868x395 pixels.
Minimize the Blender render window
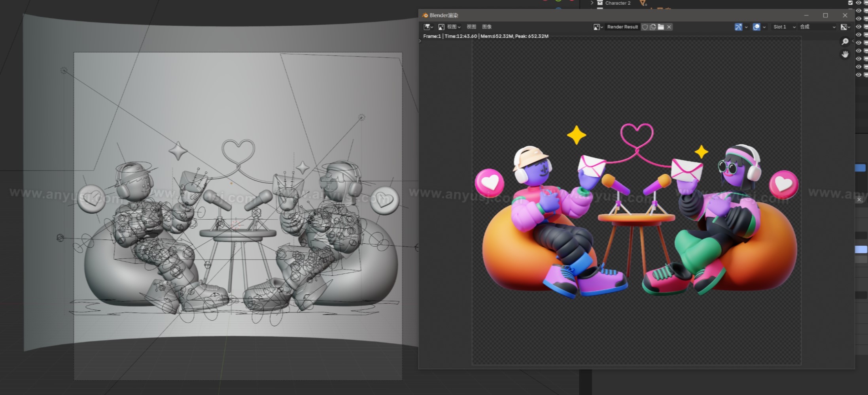tap(806, 15)
